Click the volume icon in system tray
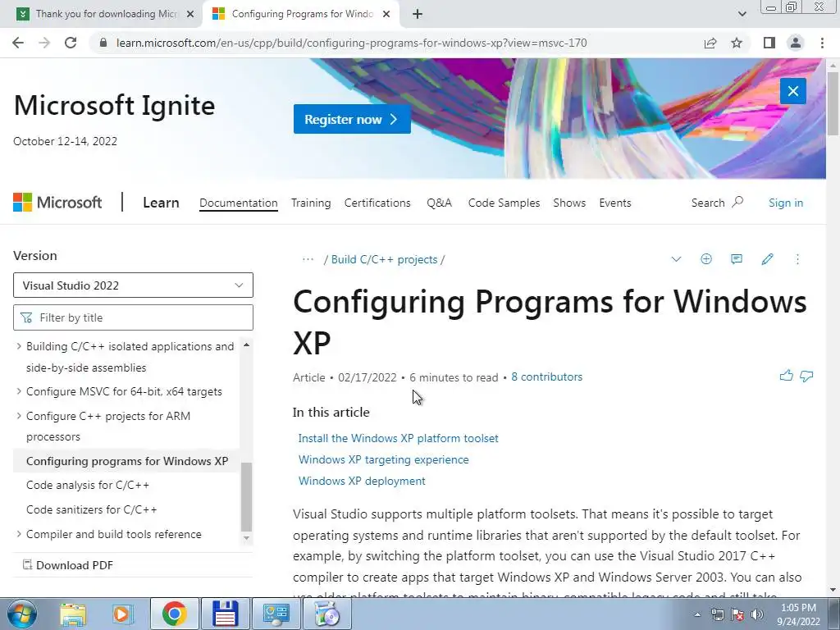840x630 pixels. coord(757,614)
